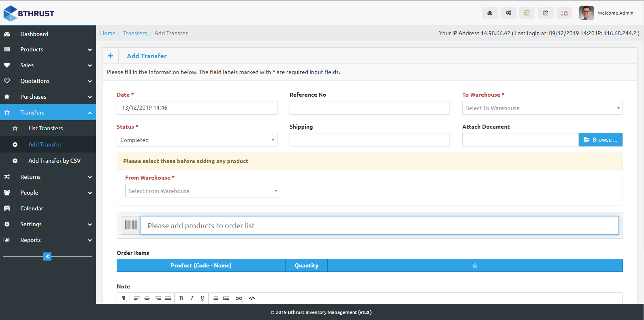
Task: Click the Transfers breadcrumb link
Action: [x=135, y=33]
